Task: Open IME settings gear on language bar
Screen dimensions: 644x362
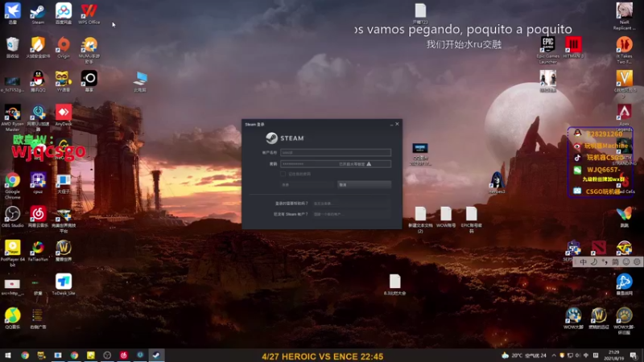Action: coord(637,262)
